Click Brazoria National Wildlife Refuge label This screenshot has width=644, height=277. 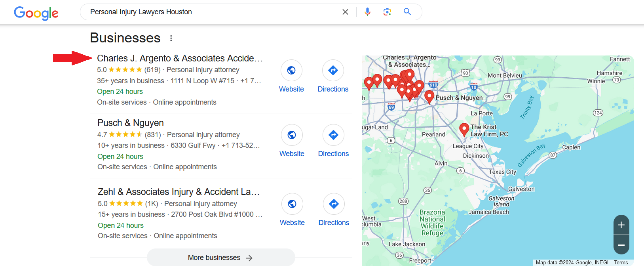click(x=432, y=223)
